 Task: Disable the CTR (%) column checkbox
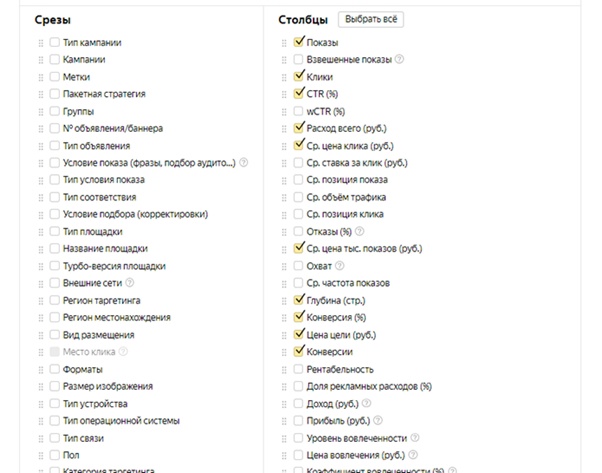tap(299, 93)
